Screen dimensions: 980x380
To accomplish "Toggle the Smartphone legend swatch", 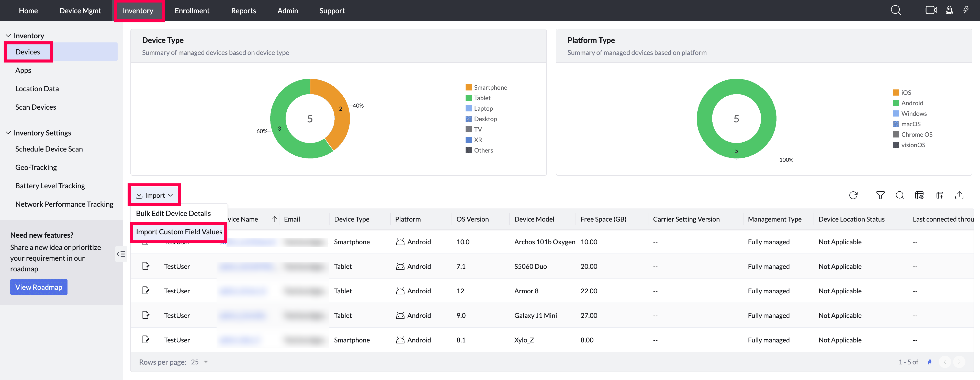I will [469, 87].
